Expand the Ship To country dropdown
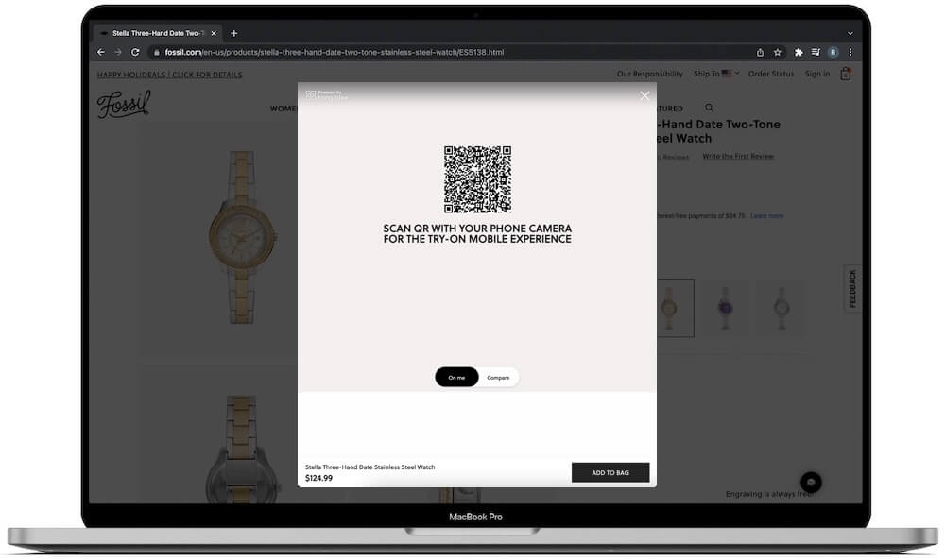 coord(716,74)
